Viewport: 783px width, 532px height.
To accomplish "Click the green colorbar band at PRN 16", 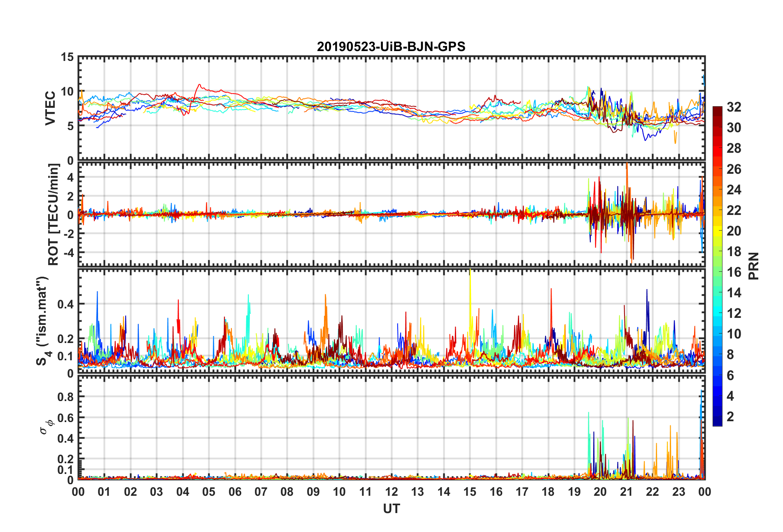I will [x=718, y=272].
